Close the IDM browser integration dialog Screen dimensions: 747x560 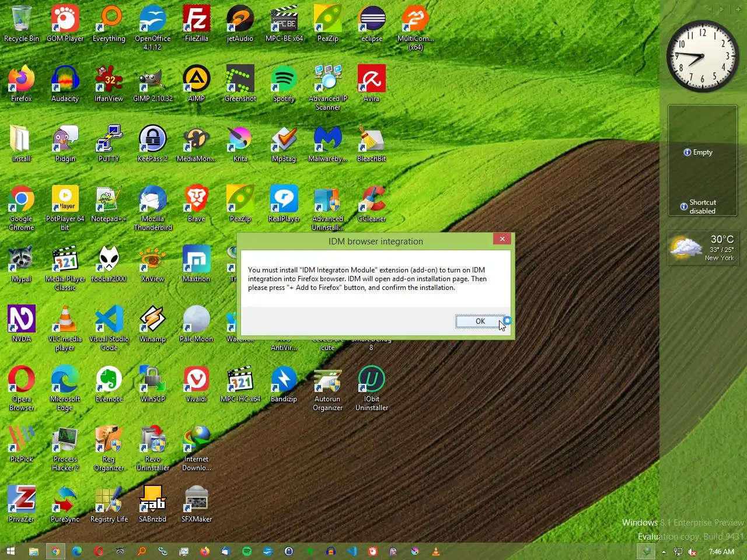tap(502, 239)
